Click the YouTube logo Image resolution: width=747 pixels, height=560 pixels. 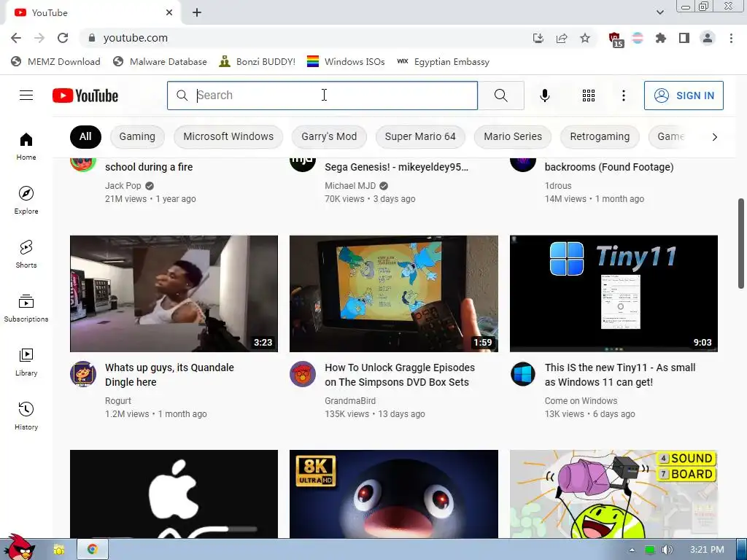point(85,96)
